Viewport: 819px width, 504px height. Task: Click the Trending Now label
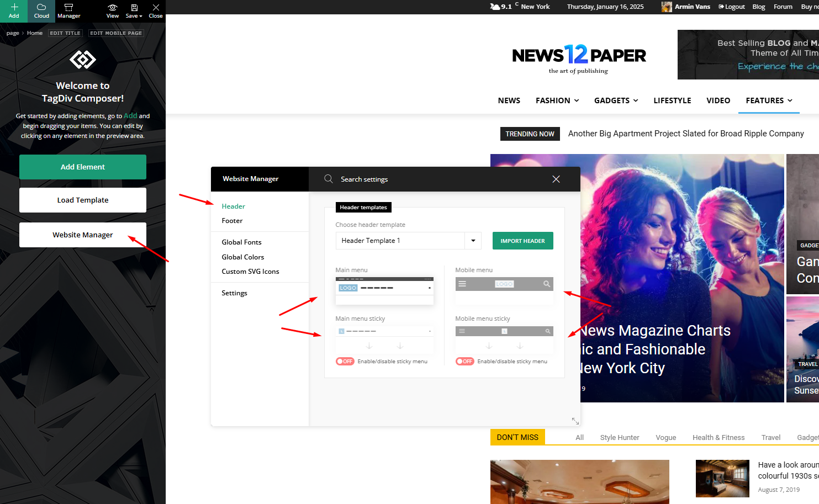[x=530, y=134]
